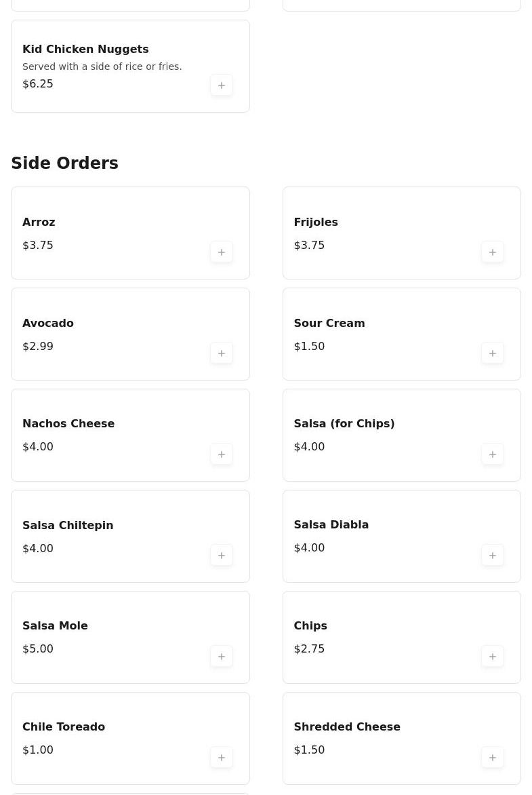
Task: Click the plus icon for Frijoles
Action: pyautogui.click(x=493, y=252)
